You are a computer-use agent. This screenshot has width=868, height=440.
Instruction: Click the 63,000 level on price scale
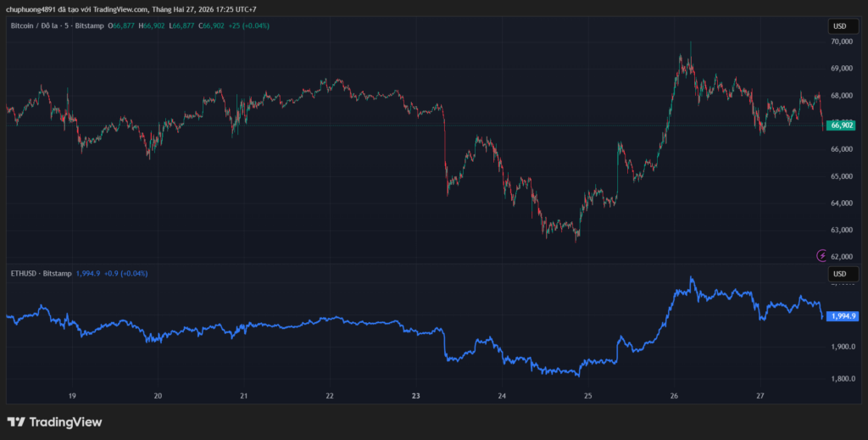(x=840, y=230)
